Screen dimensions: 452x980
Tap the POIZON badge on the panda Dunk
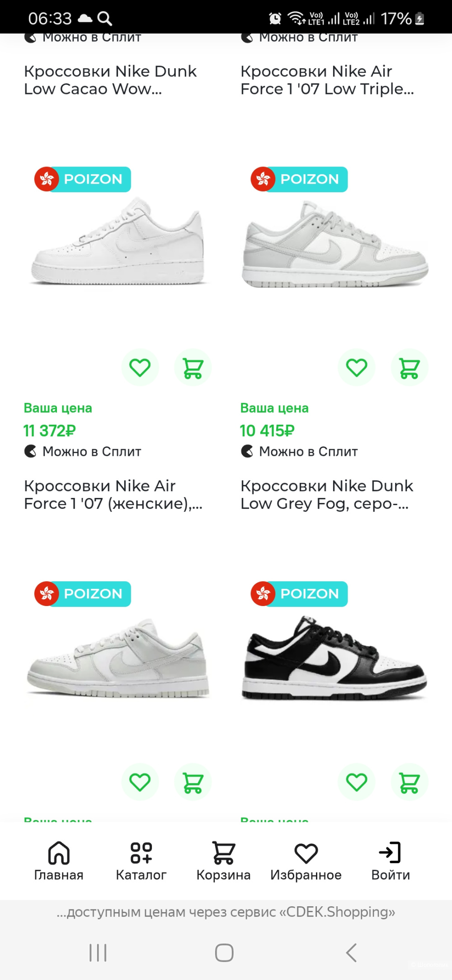(298, 594)
